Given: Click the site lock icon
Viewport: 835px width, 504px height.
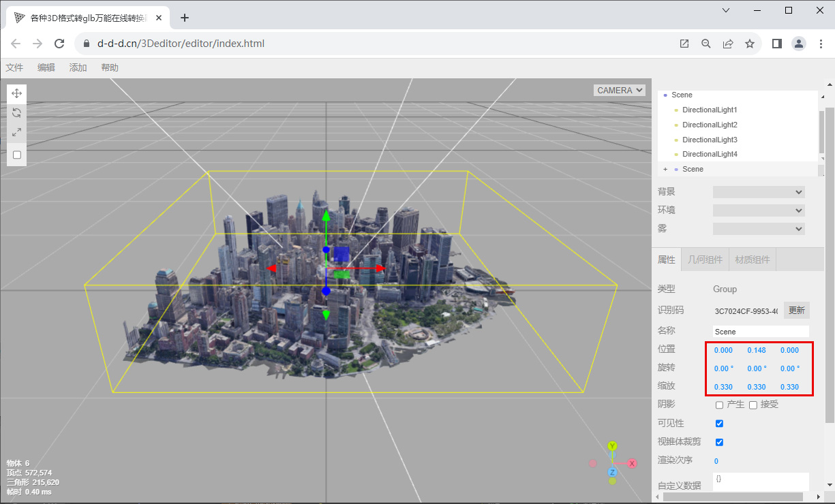Looking at the screenshot, I should click(x=86, y=44).
